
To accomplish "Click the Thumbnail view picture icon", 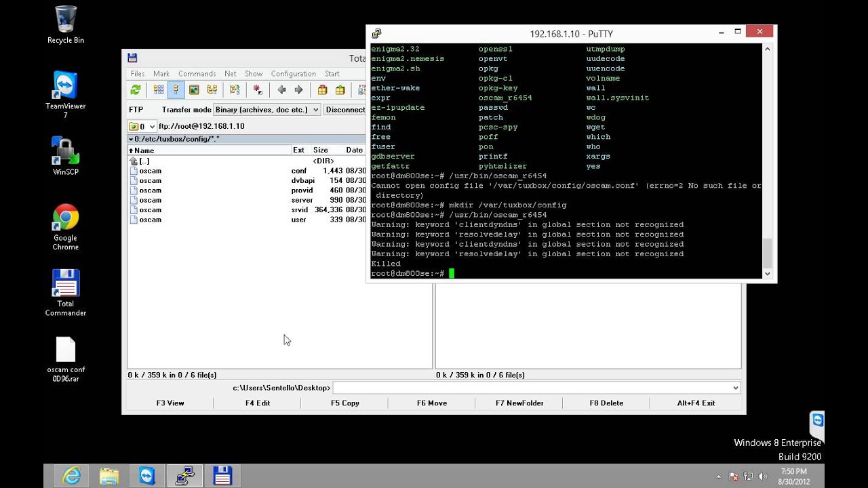I will click(x=194, y=89).
